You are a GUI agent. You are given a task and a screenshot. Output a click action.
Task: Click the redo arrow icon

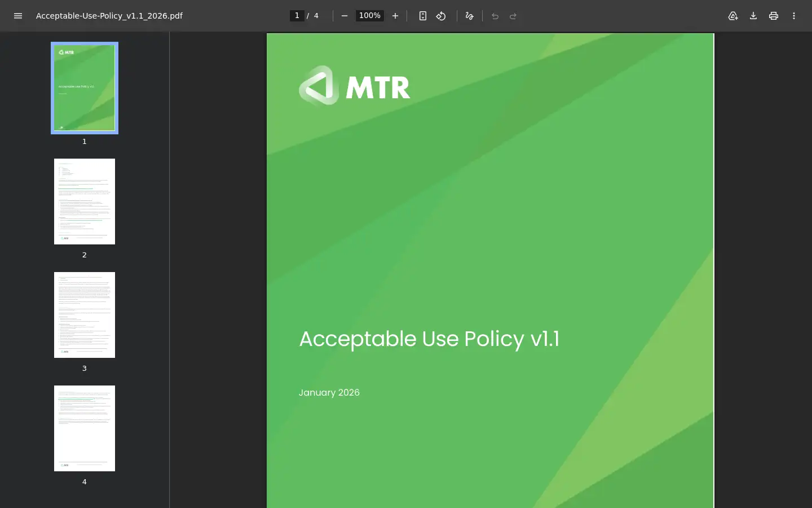click(x=513, y=16)
